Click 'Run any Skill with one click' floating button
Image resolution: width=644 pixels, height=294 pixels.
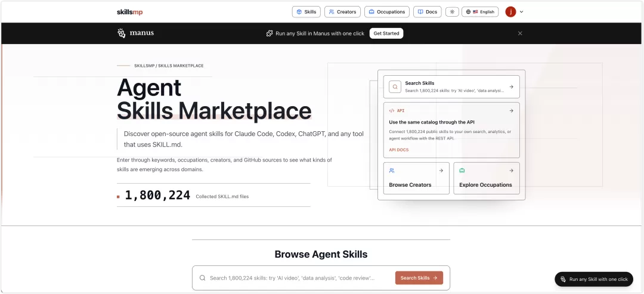click(594, 279)
